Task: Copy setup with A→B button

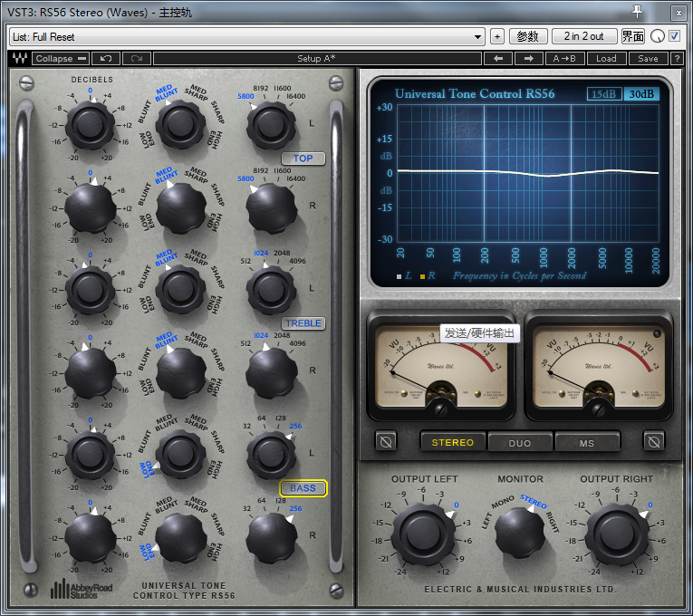Action: tap(565, 58)
